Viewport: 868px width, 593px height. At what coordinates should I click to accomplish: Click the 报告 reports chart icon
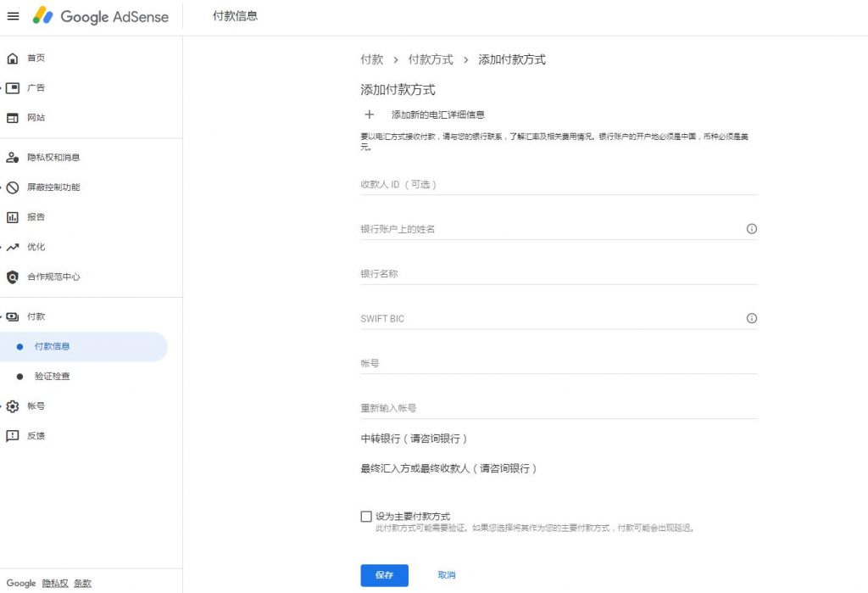click(x=12, y=218)
